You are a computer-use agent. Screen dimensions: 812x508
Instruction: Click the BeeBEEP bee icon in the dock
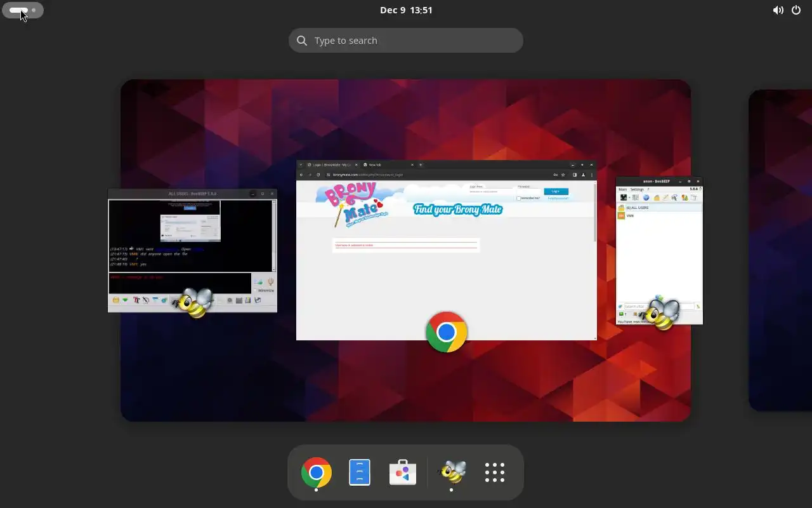[x=452, y=472]
